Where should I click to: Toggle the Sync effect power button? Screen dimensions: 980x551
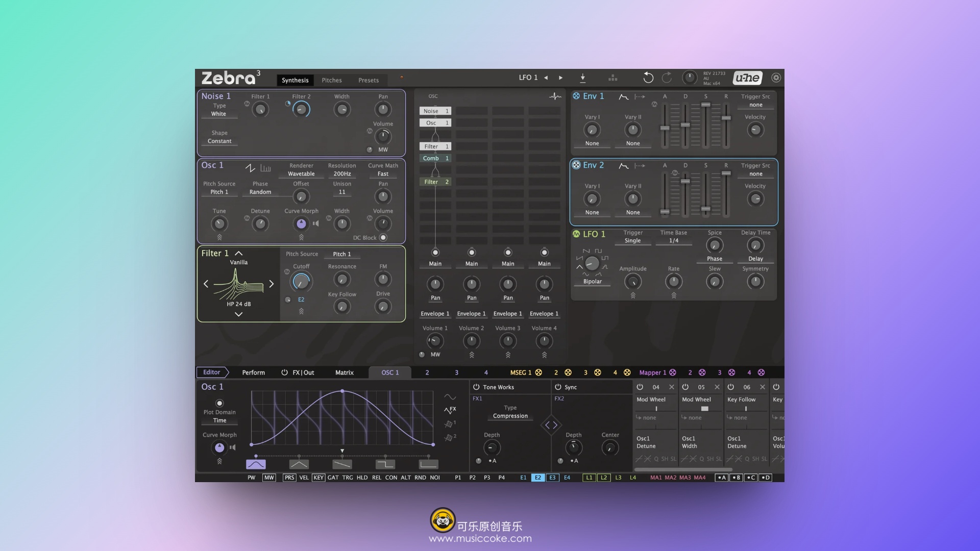558,387
